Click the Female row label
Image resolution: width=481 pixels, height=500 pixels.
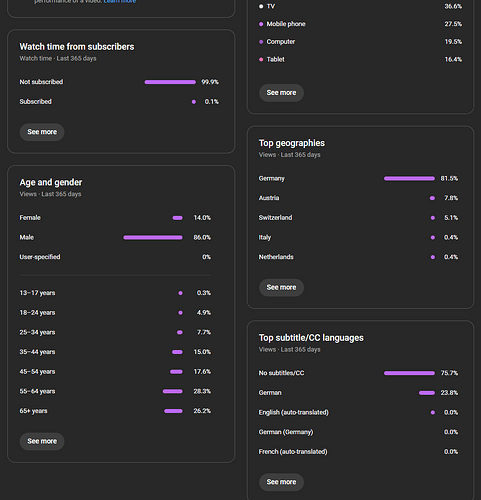pos(30,218)
